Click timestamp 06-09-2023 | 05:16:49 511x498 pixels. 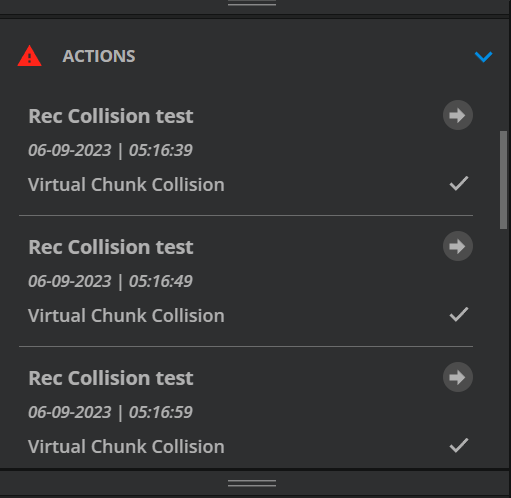pos(110,281)
